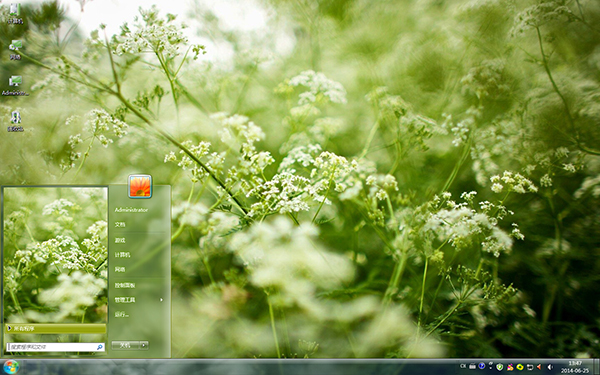600x375 pixels.
Task: Expand the 管理工具 submenu arrow
Action: tap(161, 300)
